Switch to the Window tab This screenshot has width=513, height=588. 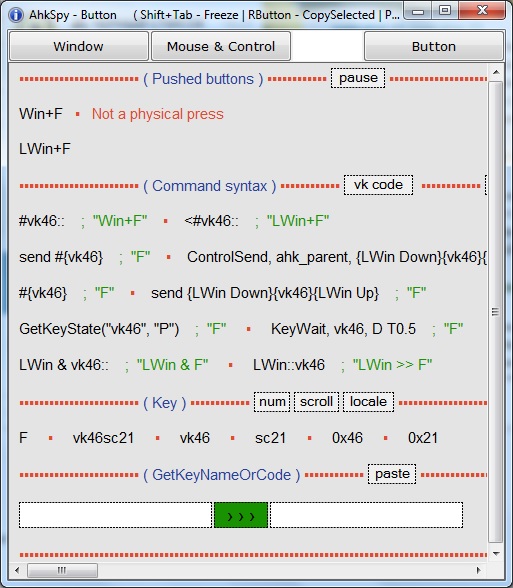(x=78, y=46)
